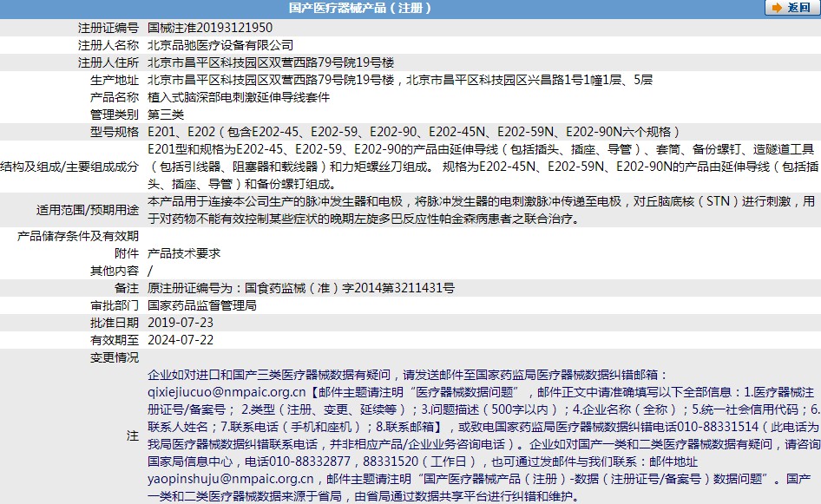
Task: Click the 注册人名称 label
Action: 108,45
